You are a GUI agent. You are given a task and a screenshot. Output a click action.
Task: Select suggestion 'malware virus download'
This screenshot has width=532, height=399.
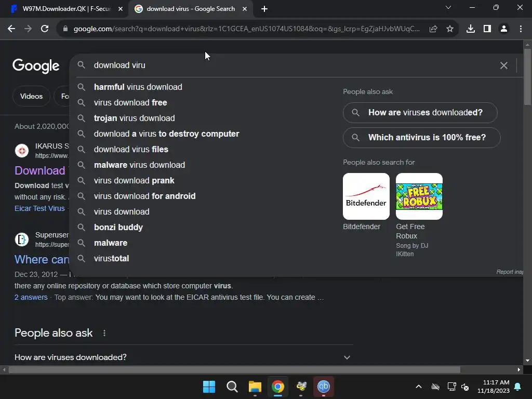click(139, 165)
